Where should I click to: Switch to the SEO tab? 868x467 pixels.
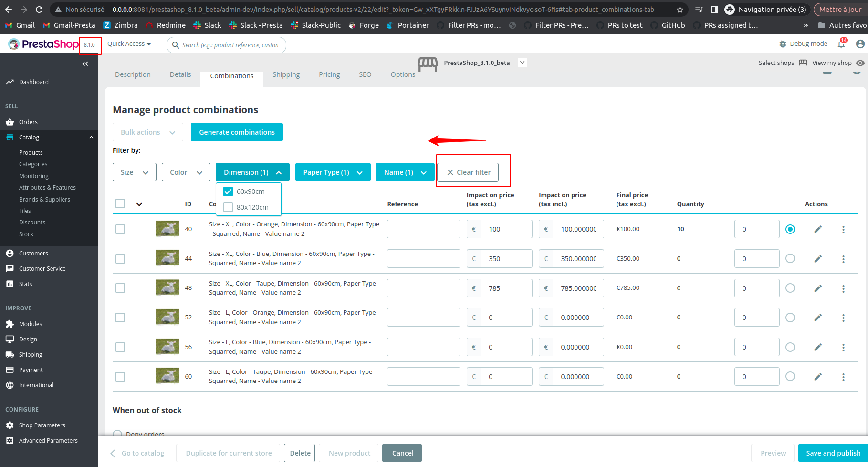click(x=365, y=74)
